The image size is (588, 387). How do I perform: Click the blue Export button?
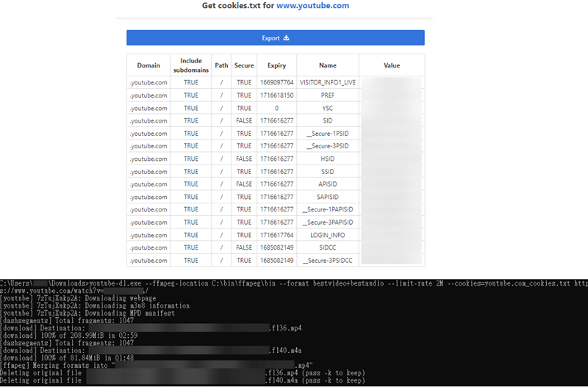[x=275, y=38]
